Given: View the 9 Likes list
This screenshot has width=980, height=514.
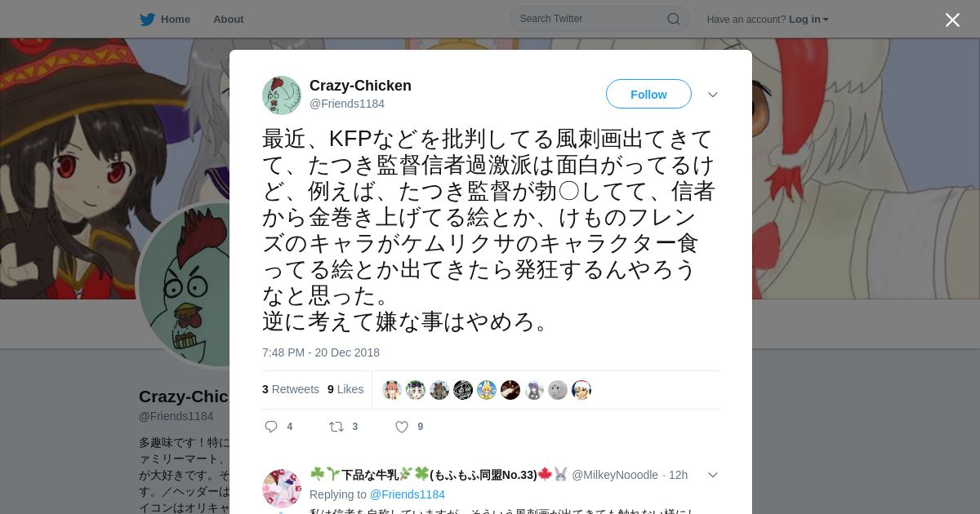Looking at the screenshot, I should [345, 389].
